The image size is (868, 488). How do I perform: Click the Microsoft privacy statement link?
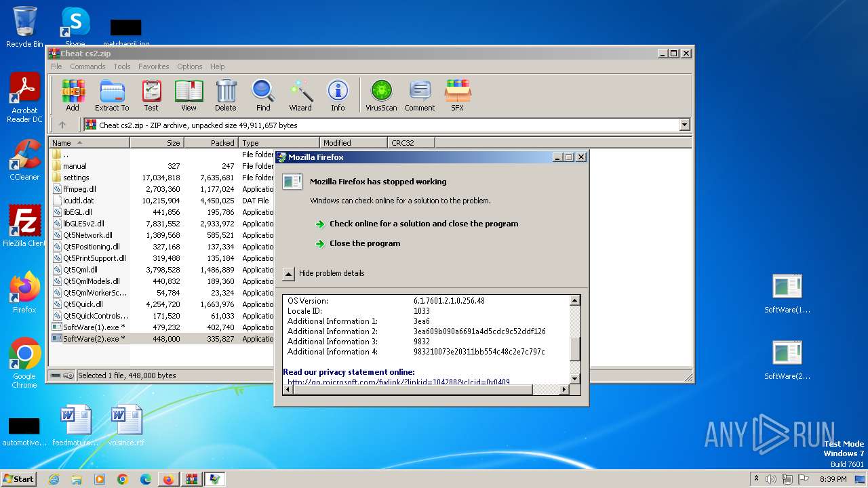[399, 382]
